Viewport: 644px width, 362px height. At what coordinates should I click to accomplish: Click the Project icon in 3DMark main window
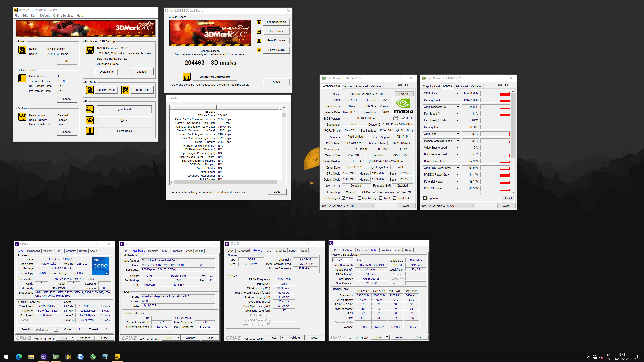pos(22,50)
